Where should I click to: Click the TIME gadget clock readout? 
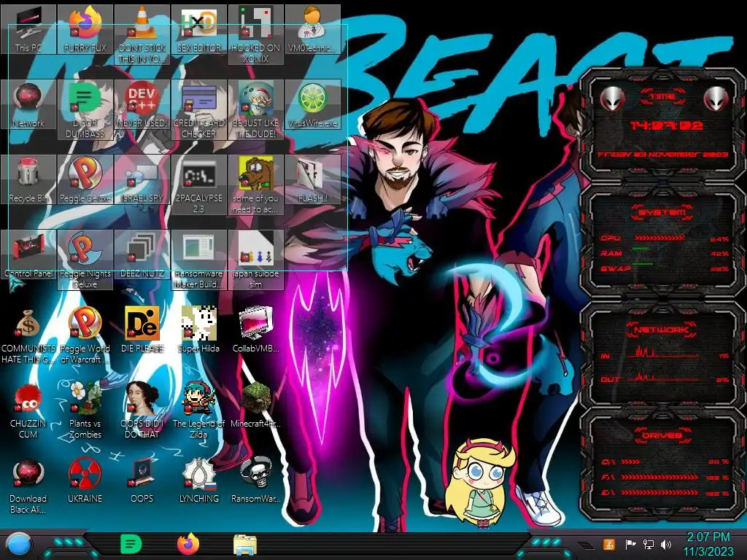[x=666, y=125]
